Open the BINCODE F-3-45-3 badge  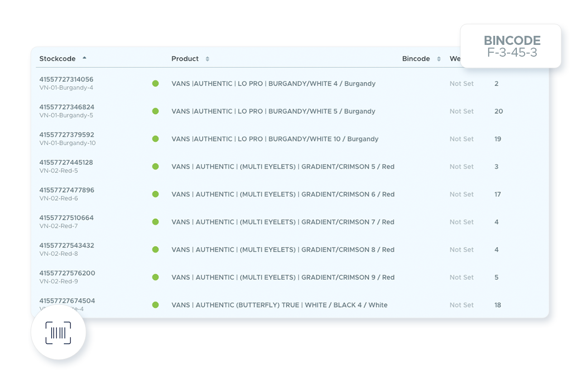512,46
